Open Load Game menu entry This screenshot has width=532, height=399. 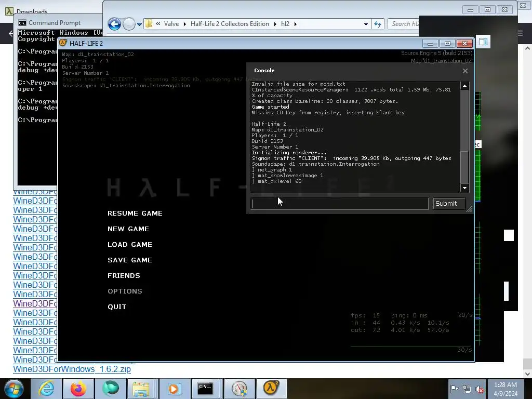coord(129,245)
